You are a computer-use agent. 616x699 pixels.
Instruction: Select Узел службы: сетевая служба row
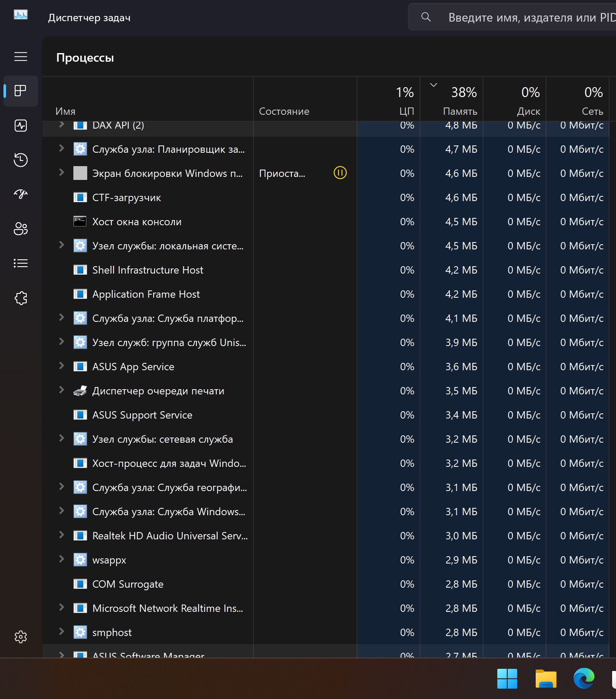click(x=326, y=439)
